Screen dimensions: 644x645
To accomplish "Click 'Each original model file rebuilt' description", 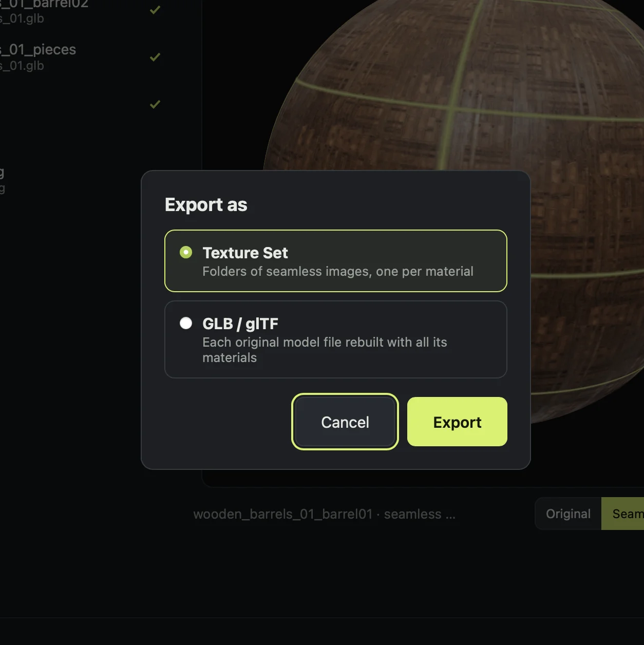I will [x=325, y=350].
